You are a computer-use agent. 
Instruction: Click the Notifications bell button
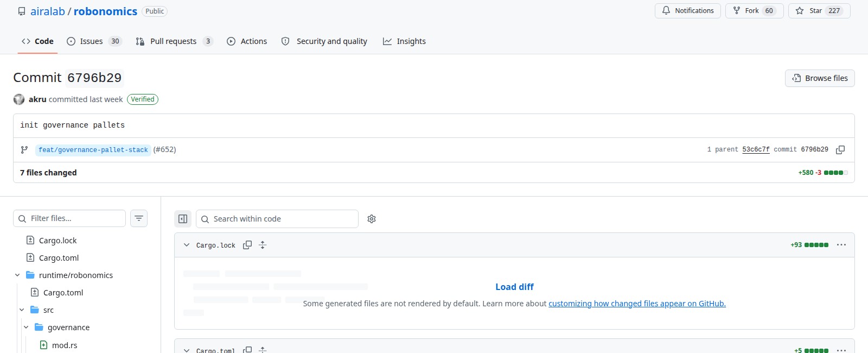tap(688, 11)
